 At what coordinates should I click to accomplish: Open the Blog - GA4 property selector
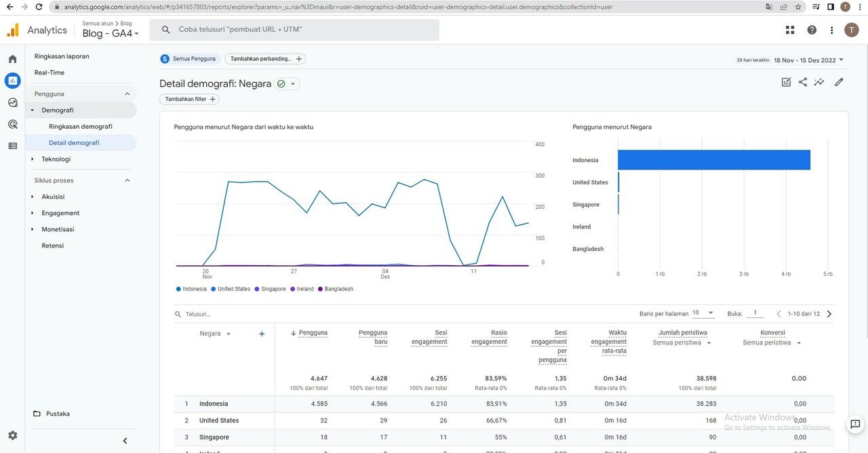click(111, 33)
